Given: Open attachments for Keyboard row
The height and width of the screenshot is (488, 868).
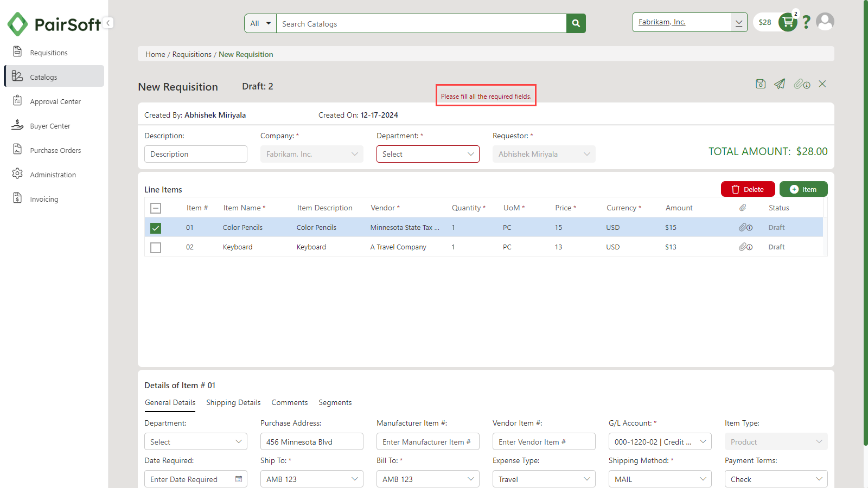Looking at the screenshot, I should coord(745,247).
